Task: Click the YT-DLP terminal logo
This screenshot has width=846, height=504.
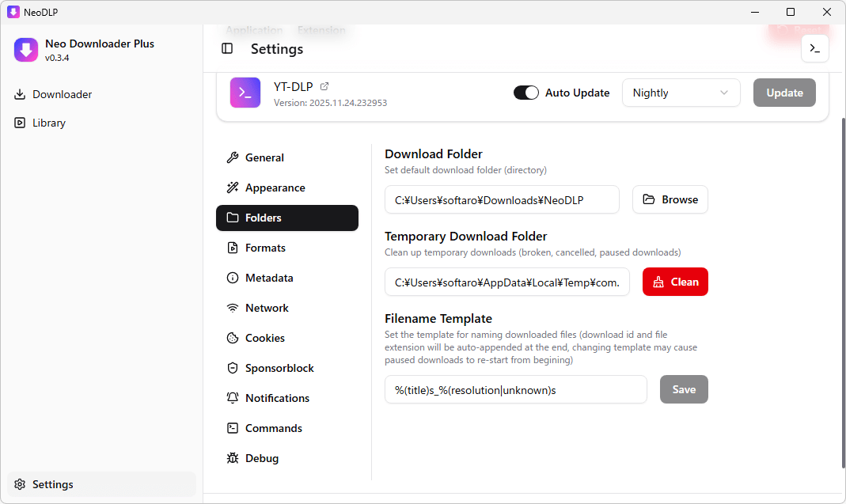Action: coord(245,93)
